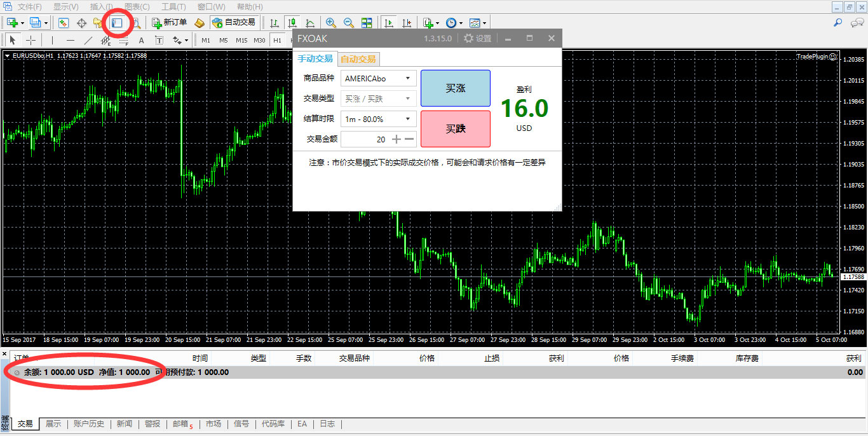Click the zoom in magnifier icon

[331, 22]
